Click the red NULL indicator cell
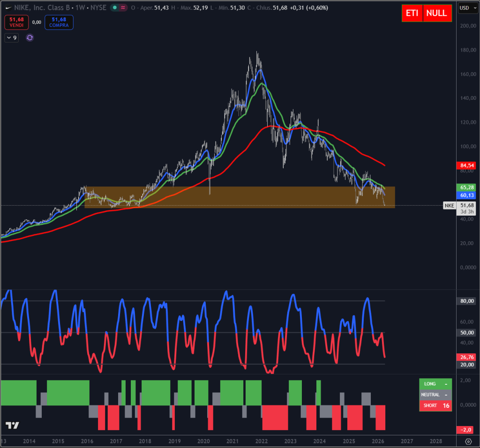Viewport: 480px width, 448px height. click(x=437, y=13)
